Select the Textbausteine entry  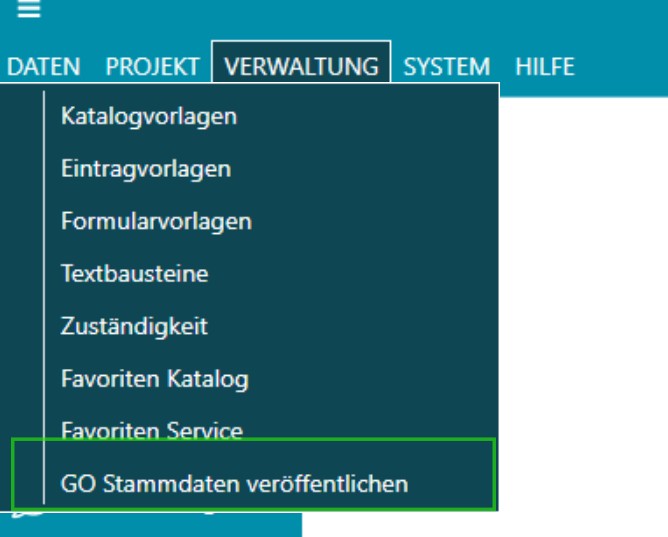[135, 273]
